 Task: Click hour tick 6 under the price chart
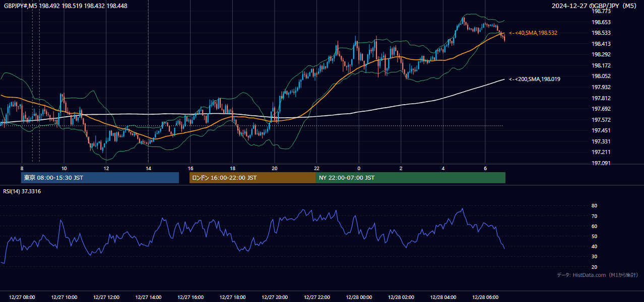(485, 168)
